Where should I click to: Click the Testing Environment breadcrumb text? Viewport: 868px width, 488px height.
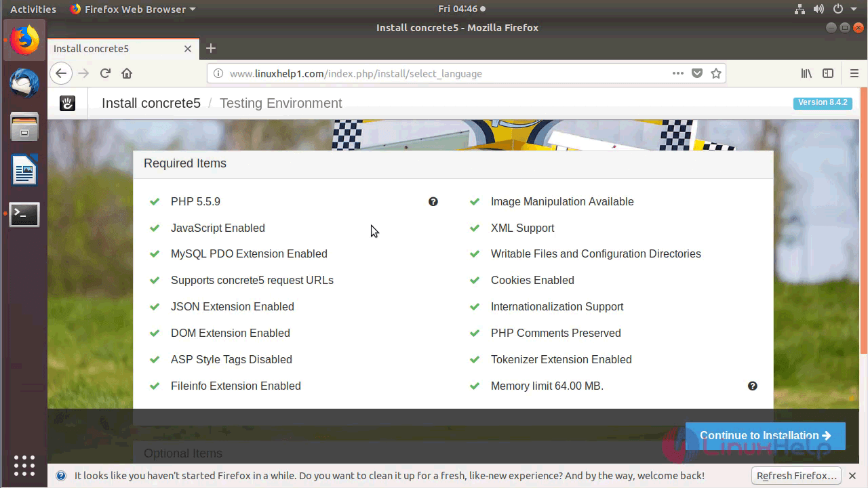coord(281,103)
